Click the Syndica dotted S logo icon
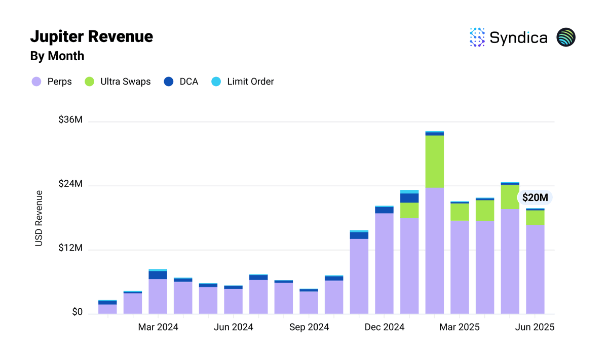This screenshot has height=364, width=608. click(x=477, y=37)
